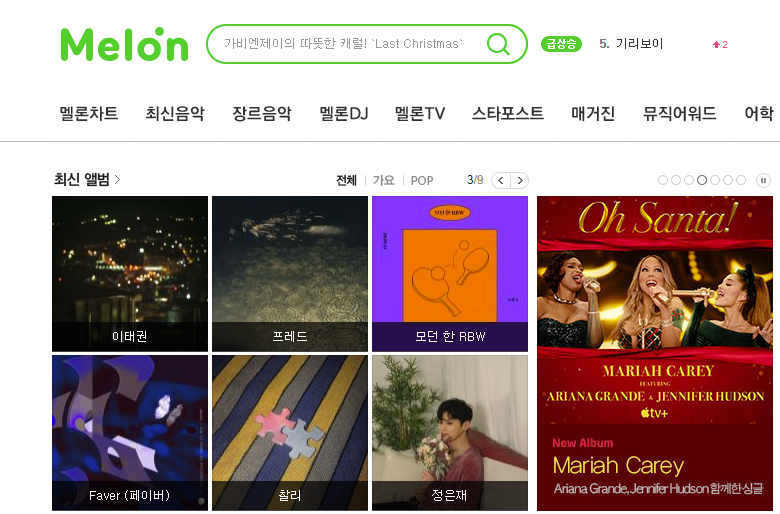Select the fourth banner indicator dot
Image resolution: width=780 pixels, height=514 pixels.
coord(701,180)
